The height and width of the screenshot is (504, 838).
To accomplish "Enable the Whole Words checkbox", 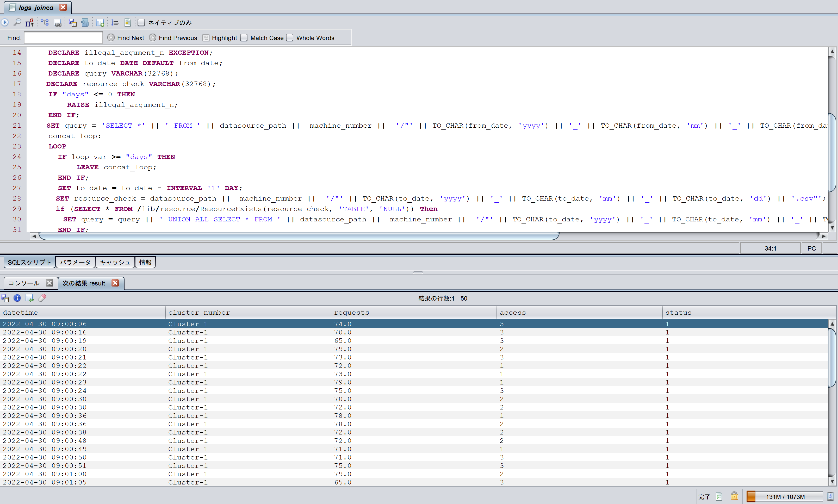I will tap(290, 38).
